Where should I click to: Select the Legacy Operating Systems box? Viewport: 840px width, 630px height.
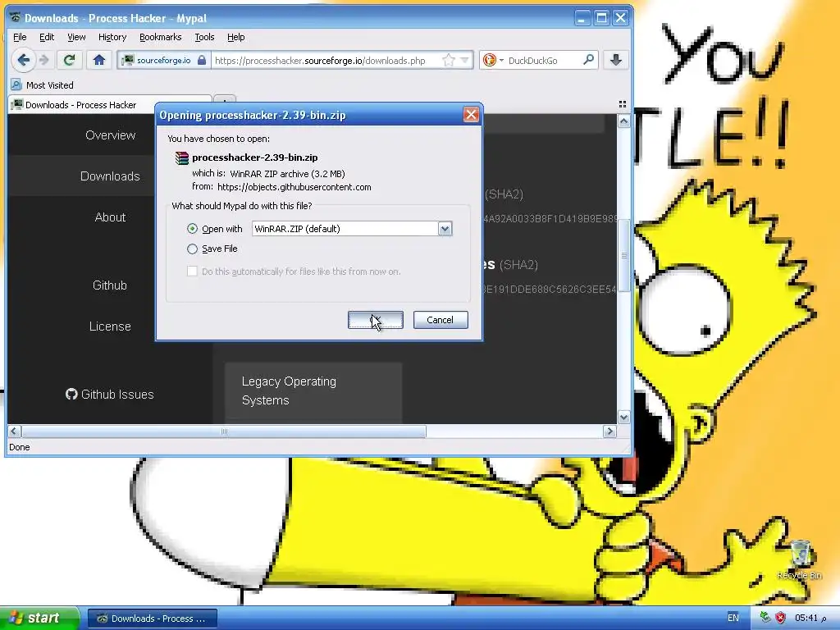tap(313, 391)
